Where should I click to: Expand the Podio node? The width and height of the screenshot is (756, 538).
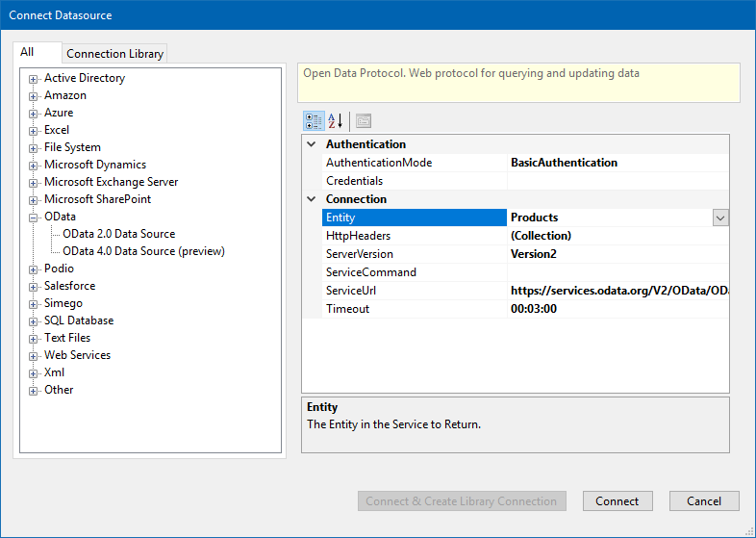pyautogui.click(x=33, y=269)
